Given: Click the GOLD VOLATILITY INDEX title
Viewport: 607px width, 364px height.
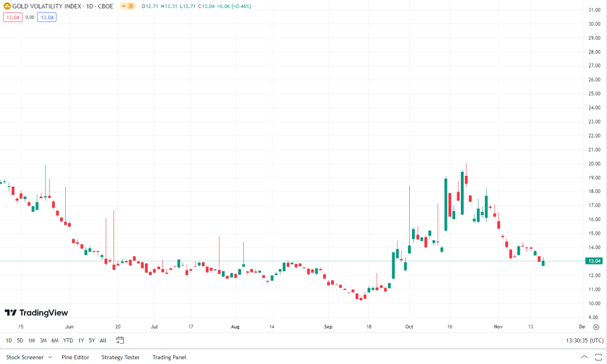Looking at the screenshot, I should tap(63, 6).
